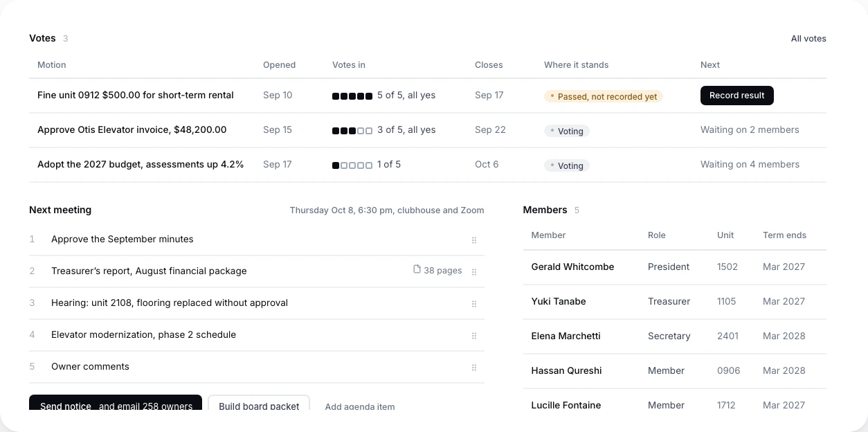Build the board packet

pos(259,403)
